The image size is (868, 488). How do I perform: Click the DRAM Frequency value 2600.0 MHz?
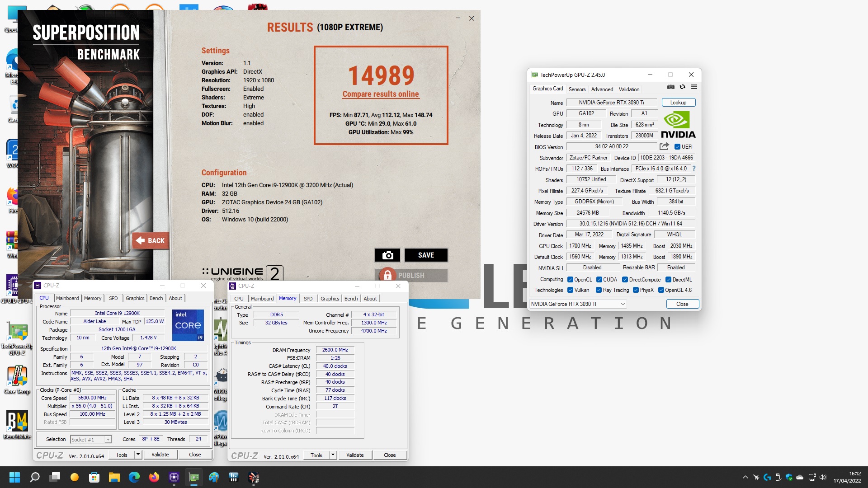tap(335, 350)
